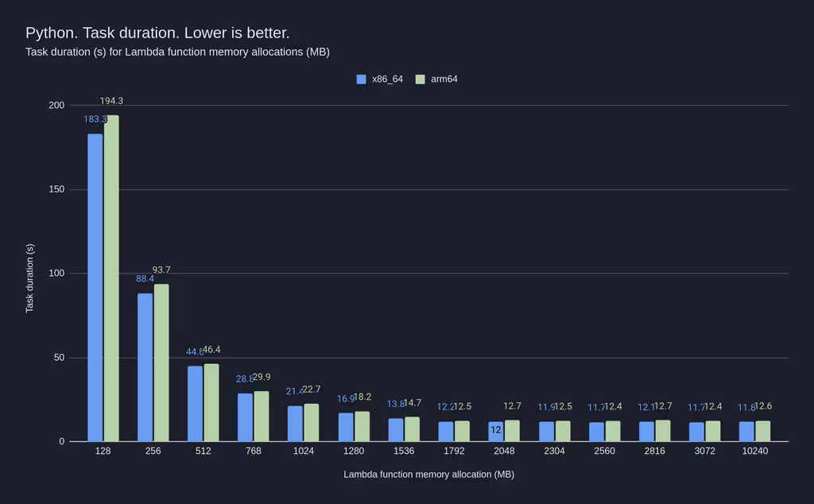Click the rightmost green bar at 10240 MB
The height and width of the screenshot is (504, 814).
[762, 429]
